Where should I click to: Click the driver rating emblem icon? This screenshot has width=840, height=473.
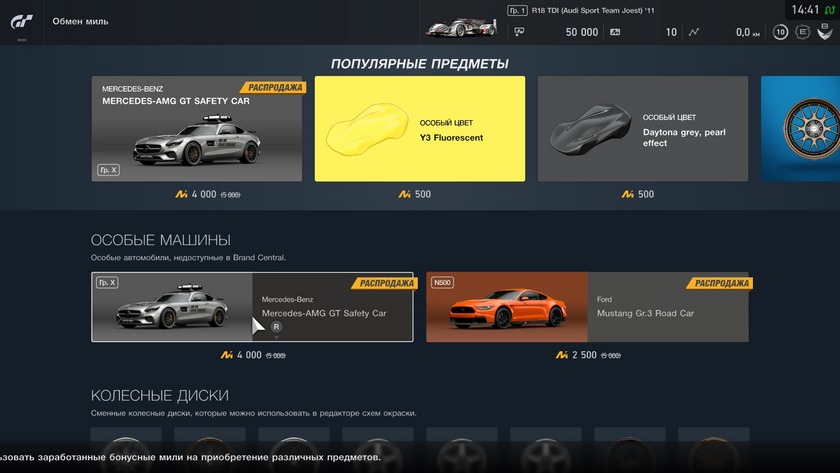(825, 32)
